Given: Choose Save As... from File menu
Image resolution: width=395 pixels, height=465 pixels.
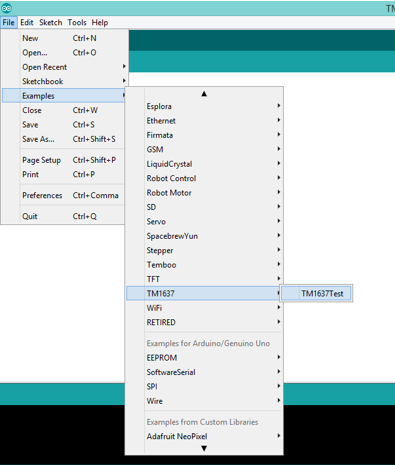Looking at the screenshot, I should click(63, 139).
